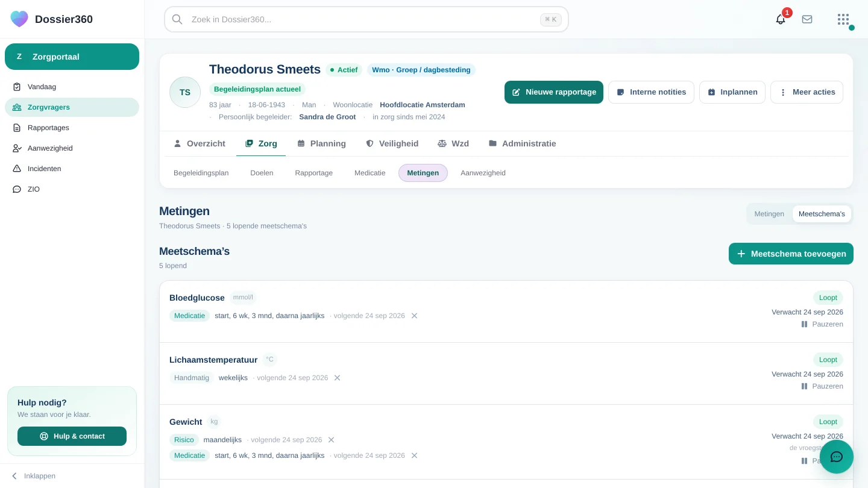The height and width of the screenshot is (488, 868).
Task: Open the messages envelope icon
Action: click(x=807, y=19)
